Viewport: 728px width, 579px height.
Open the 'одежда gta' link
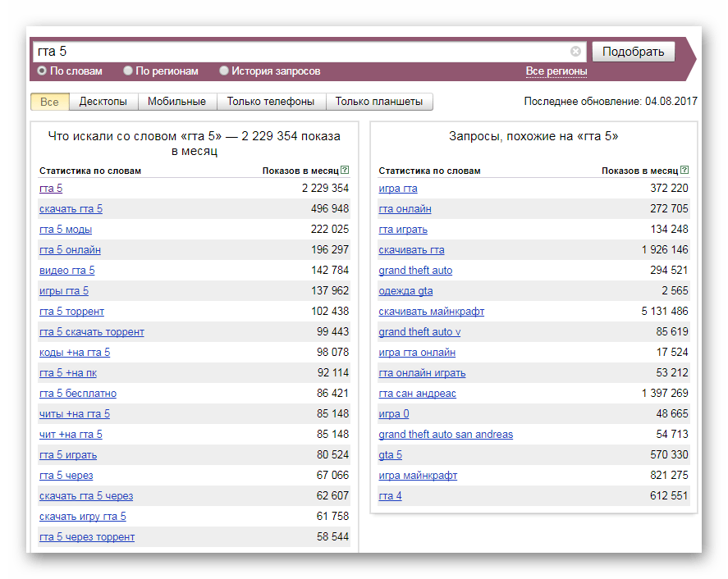click(x=405, y=291)
